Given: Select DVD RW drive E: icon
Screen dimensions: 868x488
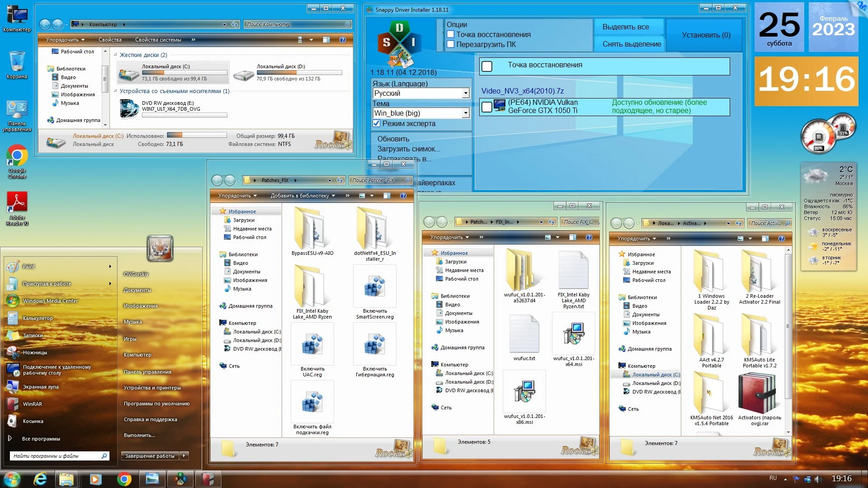Looking at the screenshot, I should coord(129,108).
